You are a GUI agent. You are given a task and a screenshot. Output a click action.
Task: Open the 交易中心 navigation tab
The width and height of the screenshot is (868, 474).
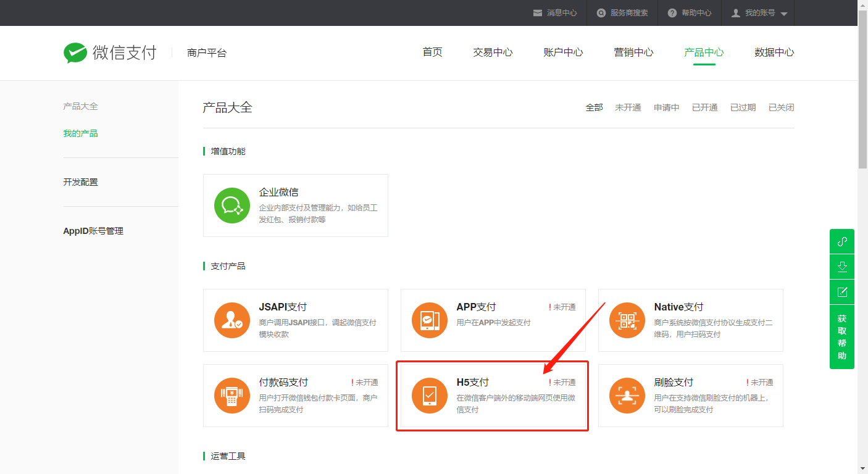493,52
